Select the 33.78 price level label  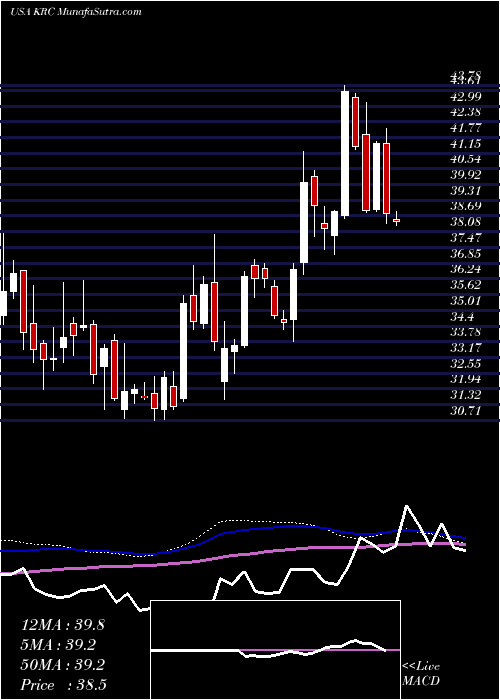466,332
